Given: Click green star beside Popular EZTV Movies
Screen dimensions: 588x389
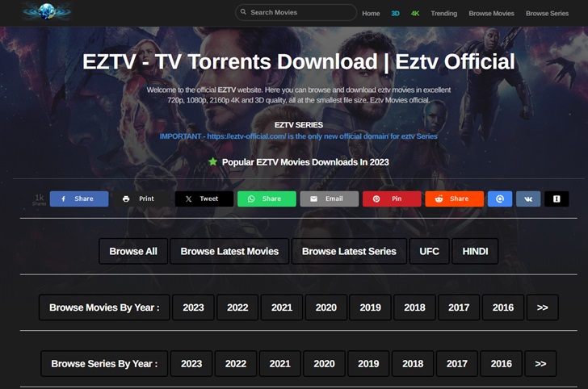Looking at the screenshot, I should pyautogui.click(x=212, y=161).
